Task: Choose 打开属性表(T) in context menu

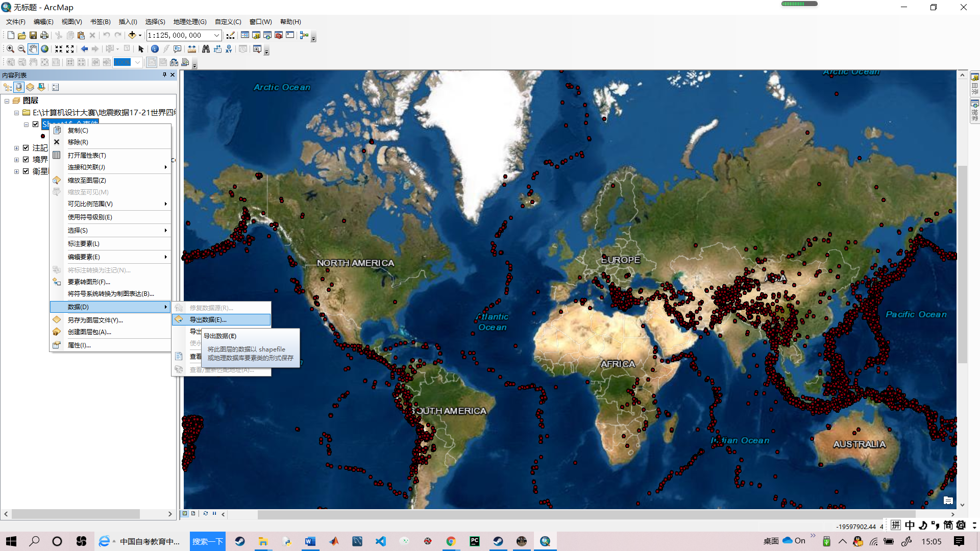Action: pyautogui.click(x=111, y=155)
